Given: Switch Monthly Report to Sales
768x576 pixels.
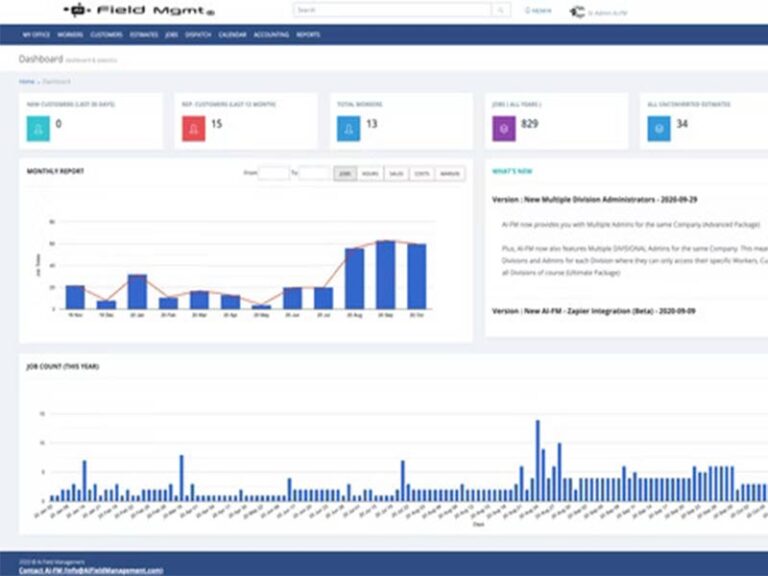Looking at the screenshot, I should pyautogui.click(x=396, y=174).
